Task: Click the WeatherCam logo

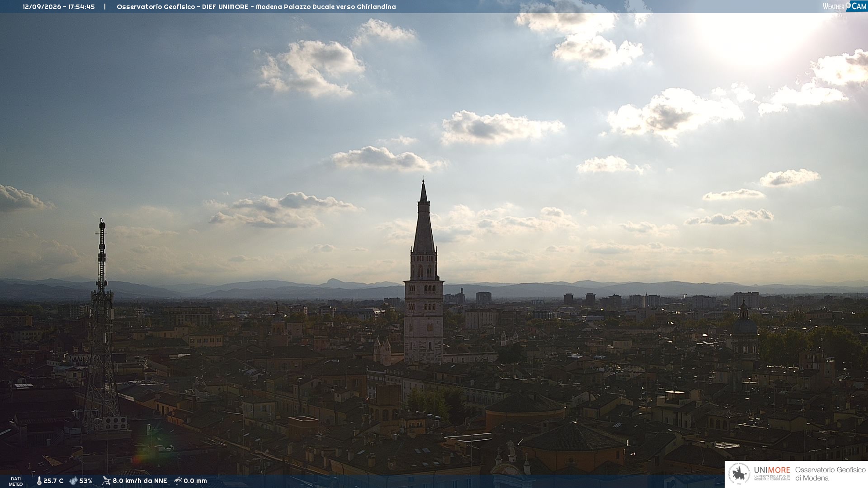Action: pyautogui.click(x=844, y=6)
